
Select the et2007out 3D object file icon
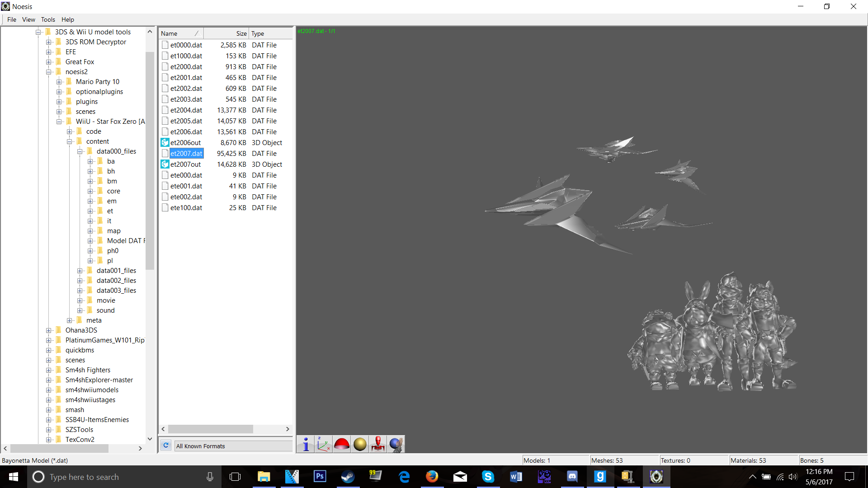(x=165, y=164)
